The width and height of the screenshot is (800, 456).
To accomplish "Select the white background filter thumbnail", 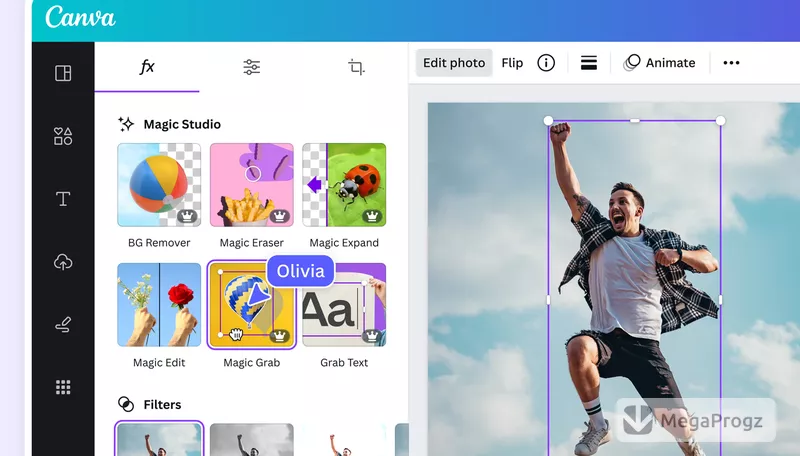I will 344,439.
